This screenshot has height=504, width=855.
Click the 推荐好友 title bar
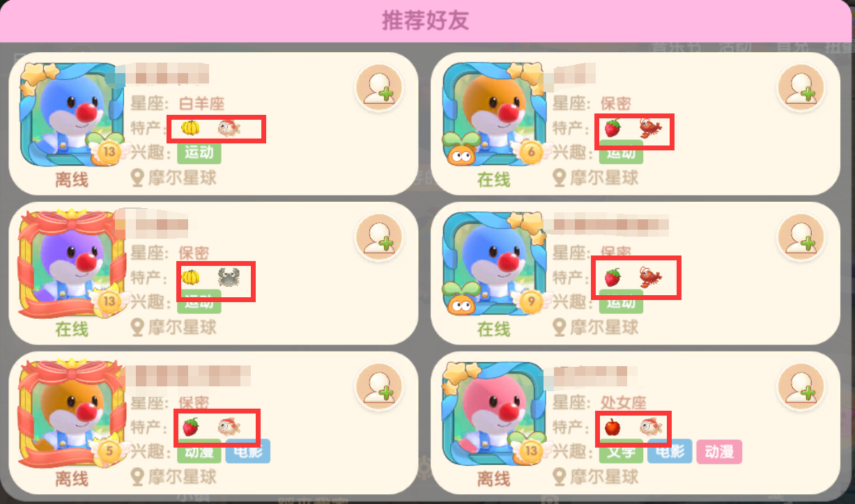[426, 21]
